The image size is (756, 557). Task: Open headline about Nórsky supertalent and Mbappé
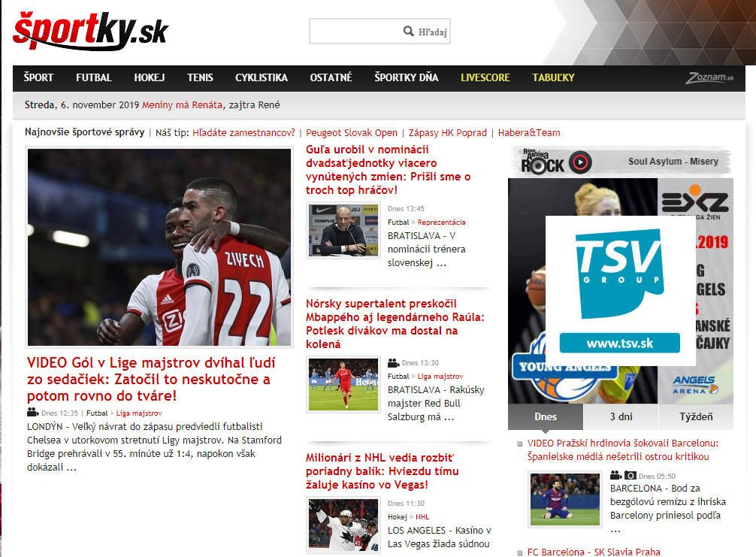[394, 324]
